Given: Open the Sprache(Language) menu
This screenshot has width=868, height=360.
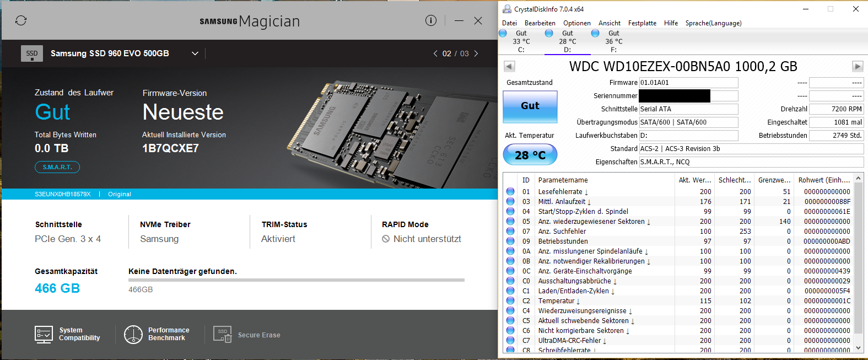Looking at the screenshot, I should (x=714, y=23).
